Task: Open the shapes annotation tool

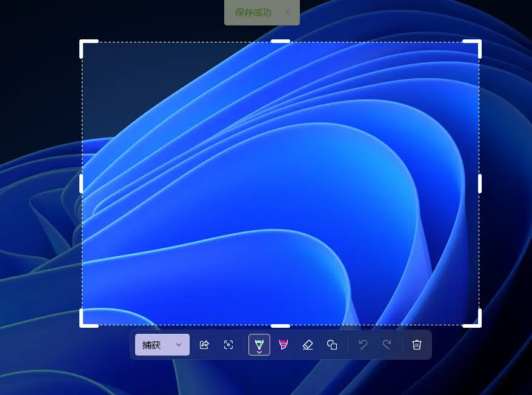Action: point(332,345)
